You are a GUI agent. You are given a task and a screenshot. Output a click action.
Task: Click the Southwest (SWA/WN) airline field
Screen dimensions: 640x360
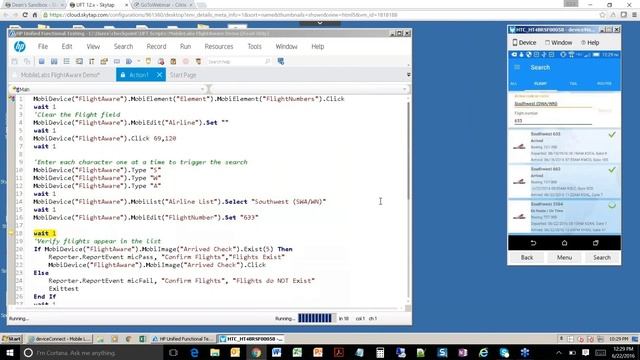pos(553,104)
